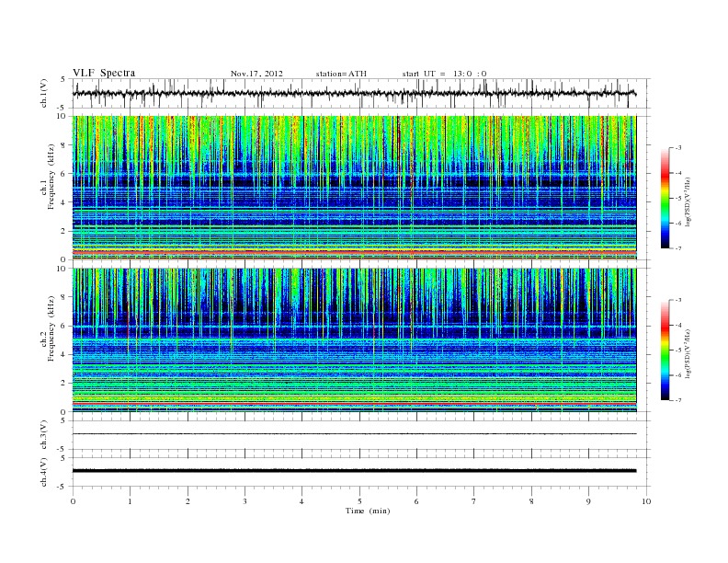The width and height of the screenshot is (728, 563).
Task: Click the 'VLF Spectra' title text
Action: click(104, 73)
